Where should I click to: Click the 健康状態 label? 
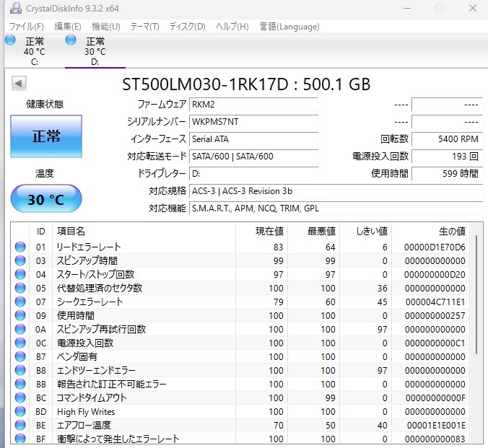[45, 104]
